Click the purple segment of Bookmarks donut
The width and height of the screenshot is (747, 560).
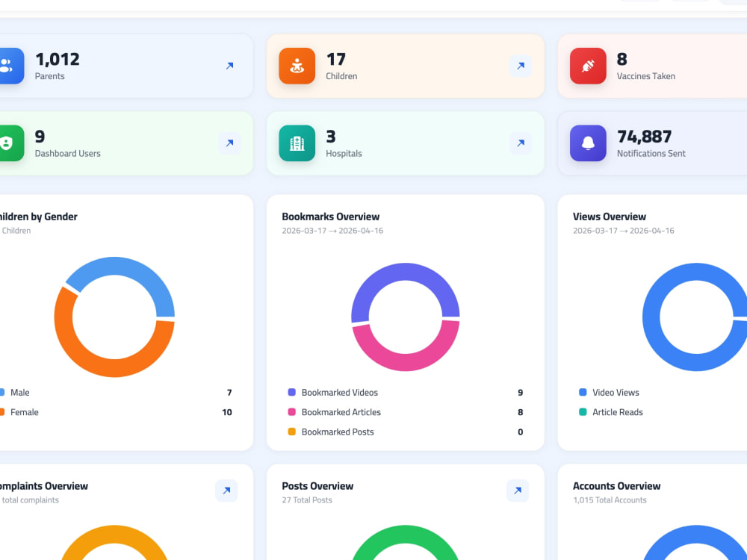click(x=406, y=272)
